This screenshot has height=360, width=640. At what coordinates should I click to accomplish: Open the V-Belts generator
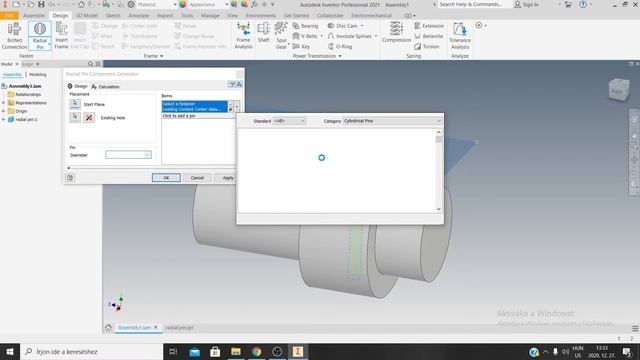tap(305, 36)
